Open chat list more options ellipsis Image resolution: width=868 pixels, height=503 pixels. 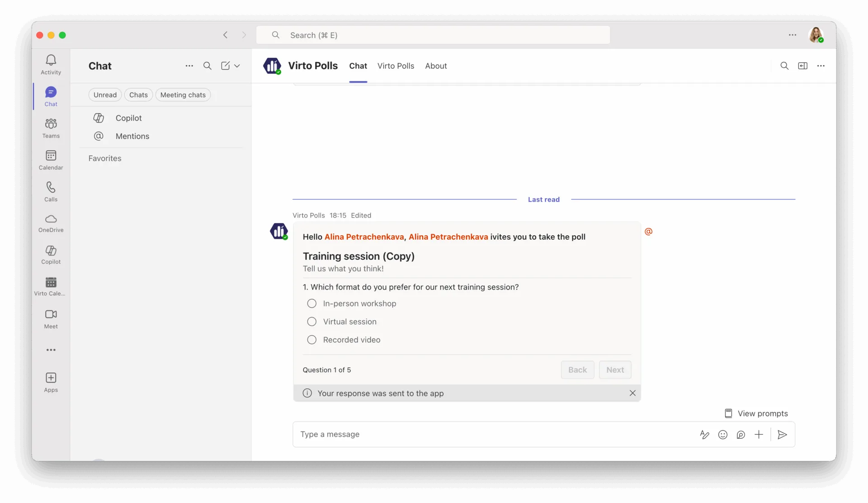pos(189,66)
